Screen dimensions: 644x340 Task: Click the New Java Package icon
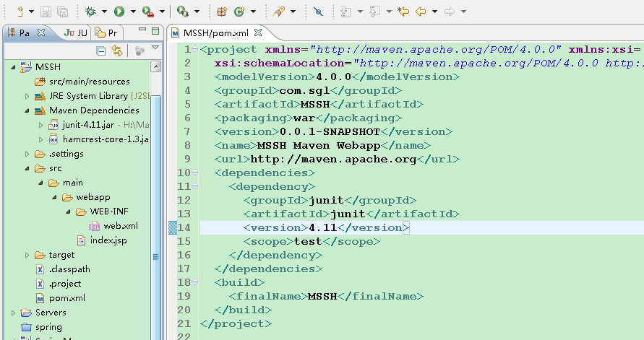(x=222, y=12)
